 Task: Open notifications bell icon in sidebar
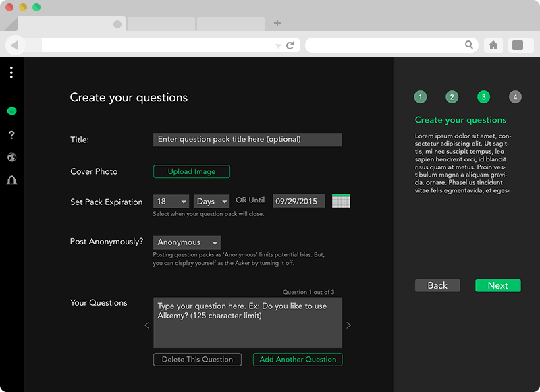tap(11, 180)
